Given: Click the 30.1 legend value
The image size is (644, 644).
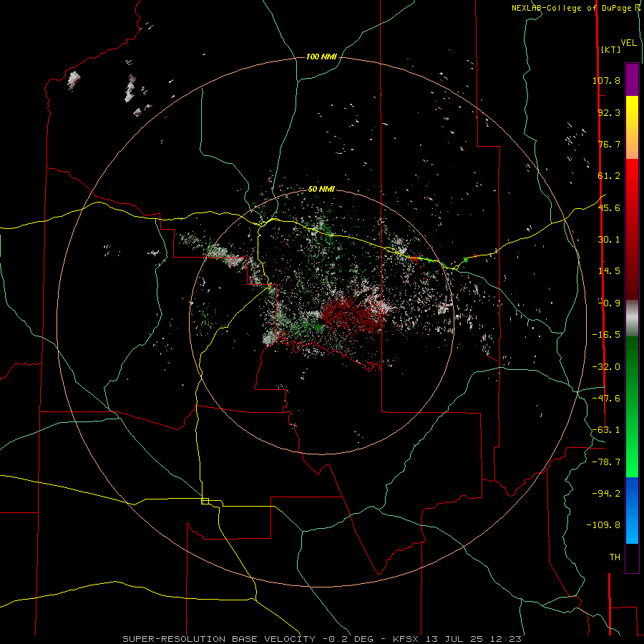Looking at the screenshot, I should [609, 240].
